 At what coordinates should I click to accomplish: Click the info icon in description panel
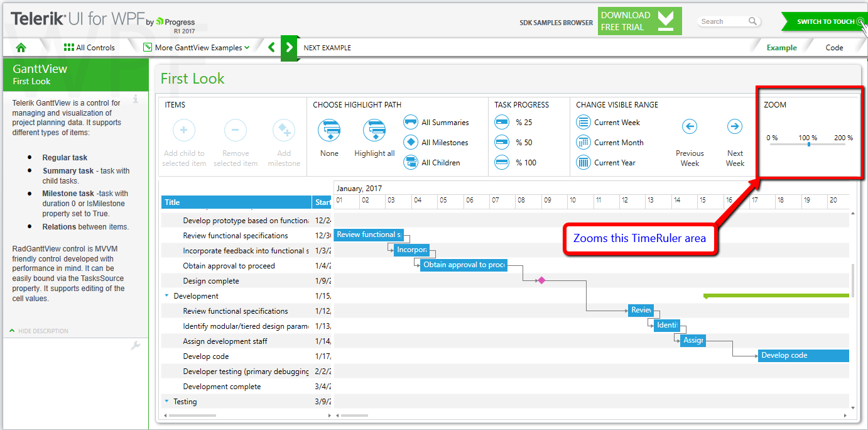coord(136,99)
